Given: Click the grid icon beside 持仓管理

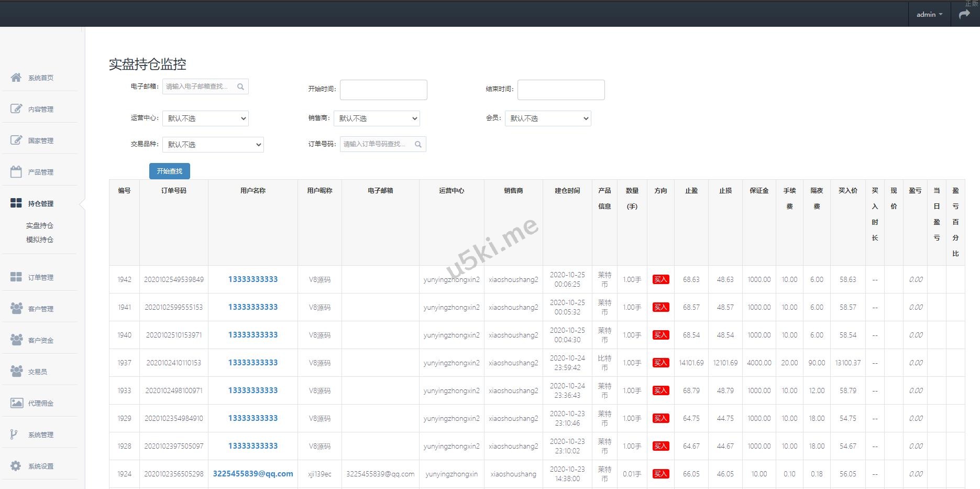Looking at the screenshot, I should pos(16,203).
